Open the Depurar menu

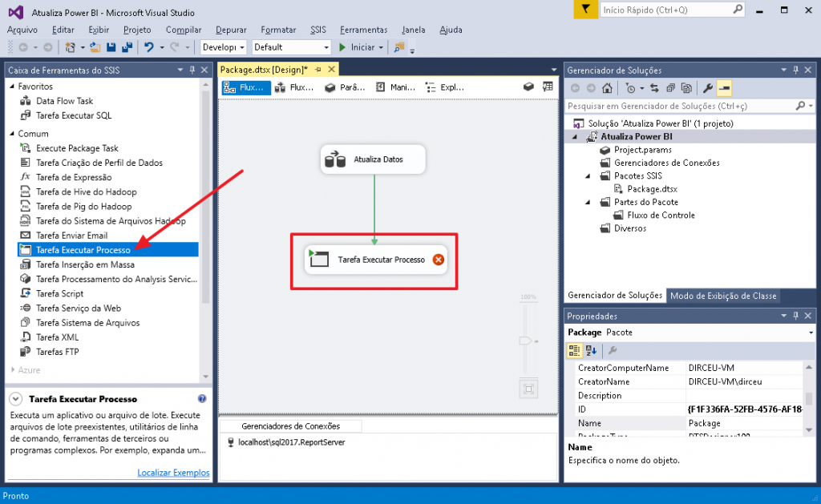click(x=231, y=30)
